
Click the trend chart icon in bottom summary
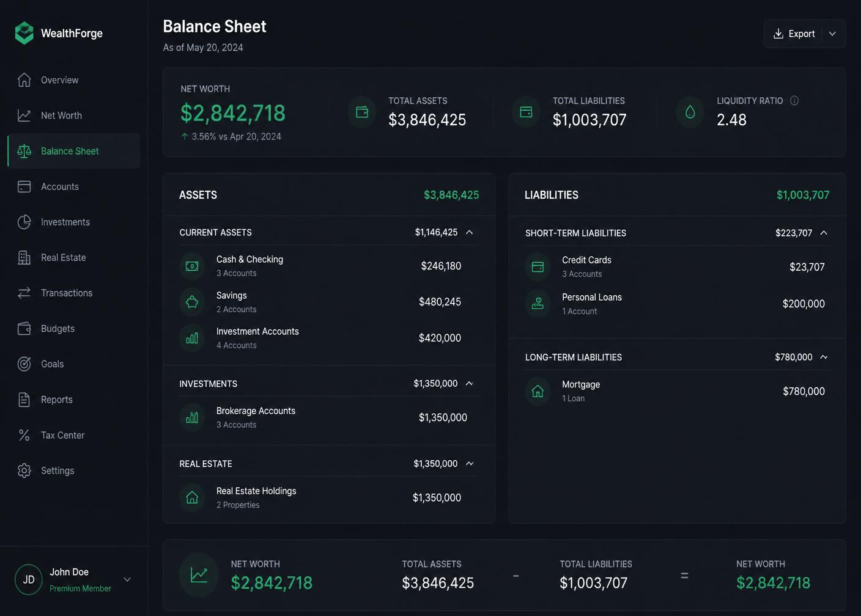click(x=199, y=575)
